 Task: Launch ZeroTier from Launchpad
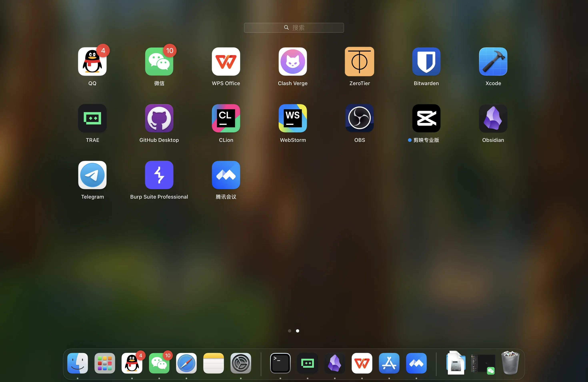coord(359,62)
